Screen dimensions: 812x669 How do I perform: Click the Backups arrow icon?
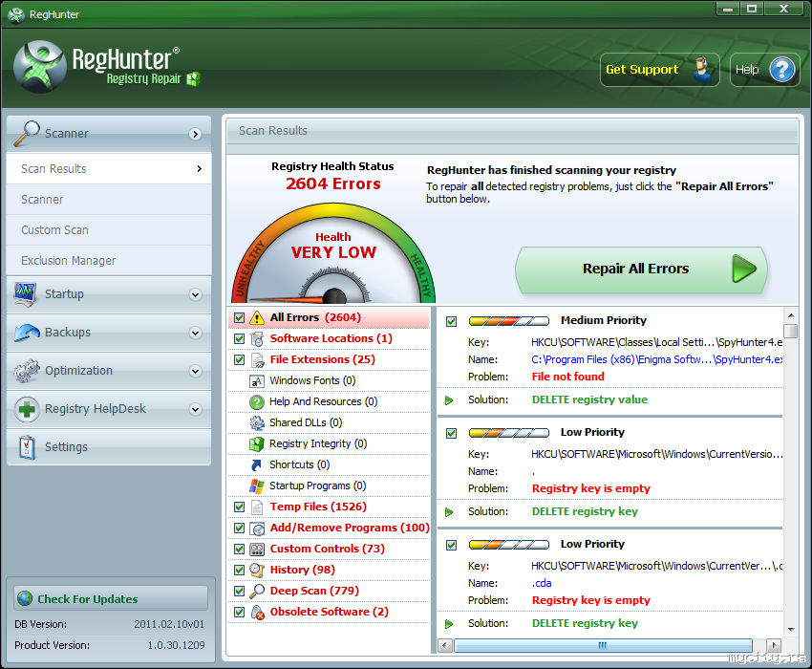pos(27,333)
